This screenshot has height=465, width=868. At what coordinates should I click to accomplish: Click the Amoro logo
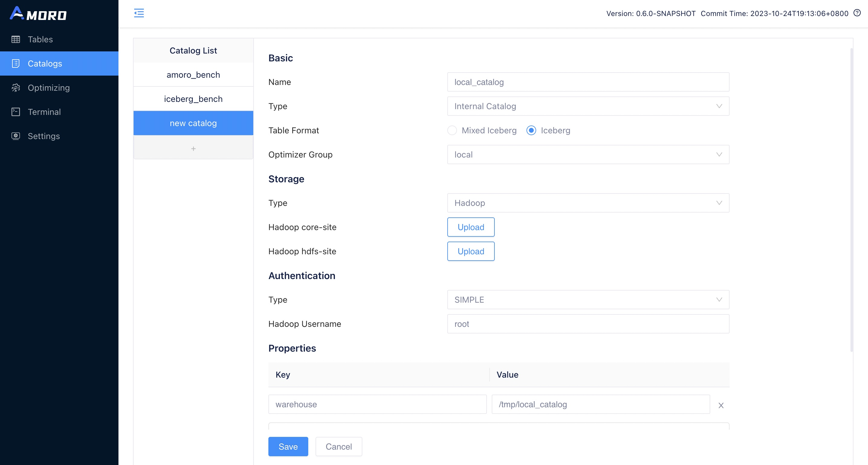[39, 14]
